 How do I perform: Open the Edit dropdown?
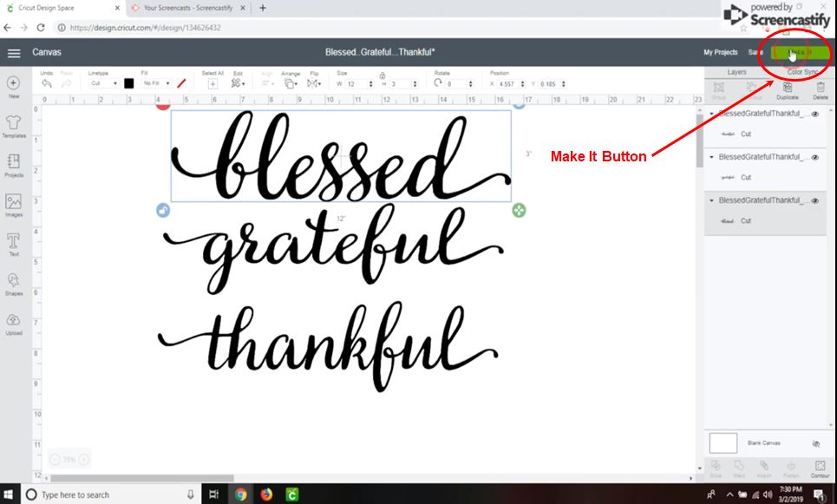(238, 83)
